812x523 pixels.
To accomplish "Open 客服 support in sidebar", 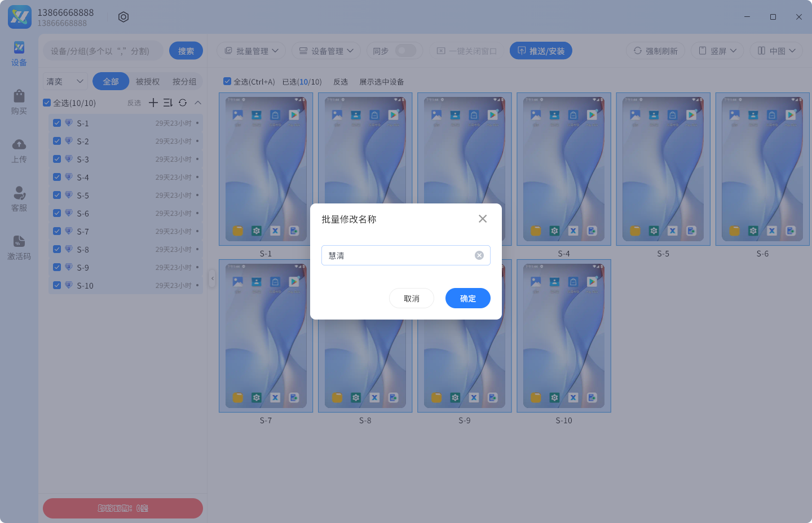I will [19, 199].
